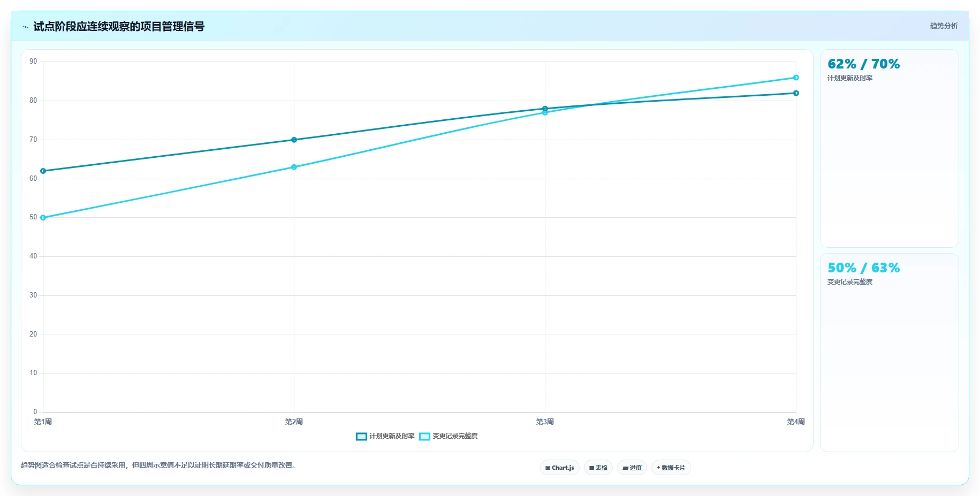This screenshot has width=980, height=496.
Task: Click the 50 y-axis tick label
Action: point(33,217)
